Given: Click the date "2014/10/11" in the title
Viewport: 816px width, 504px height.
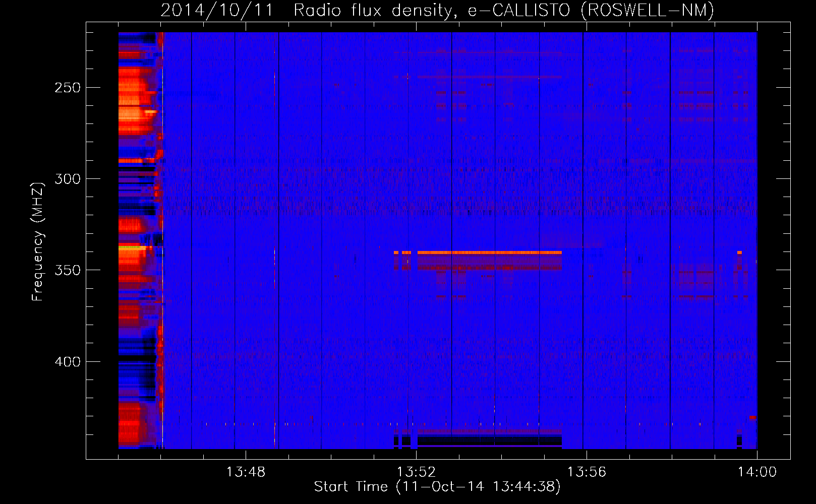Looking at the screenshot, I should pyautogui.click(x=217, y=10).
